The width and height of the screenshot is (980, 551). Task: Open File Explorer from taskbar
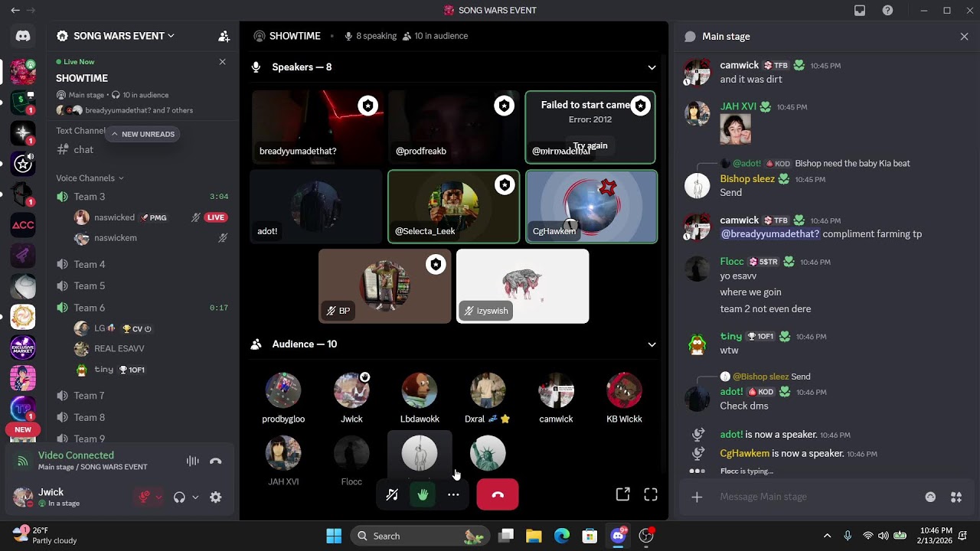pyautogui.click(x=534, y=536)
